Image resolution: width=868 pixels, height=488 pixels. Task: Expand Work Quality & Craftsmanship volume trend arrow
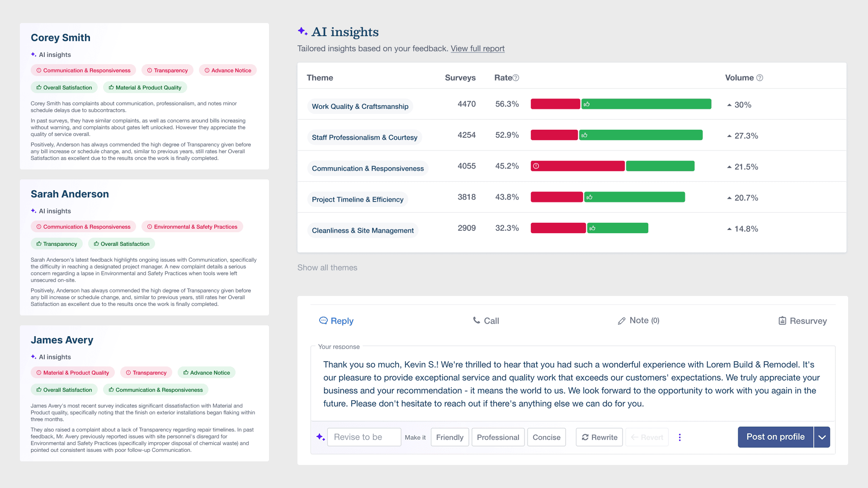pos(729,105)
